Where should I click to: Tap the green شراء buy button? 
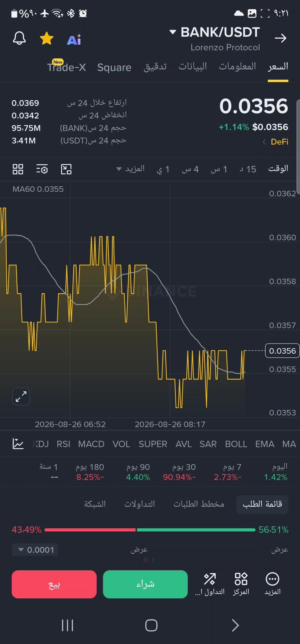[x=145, y=584]
